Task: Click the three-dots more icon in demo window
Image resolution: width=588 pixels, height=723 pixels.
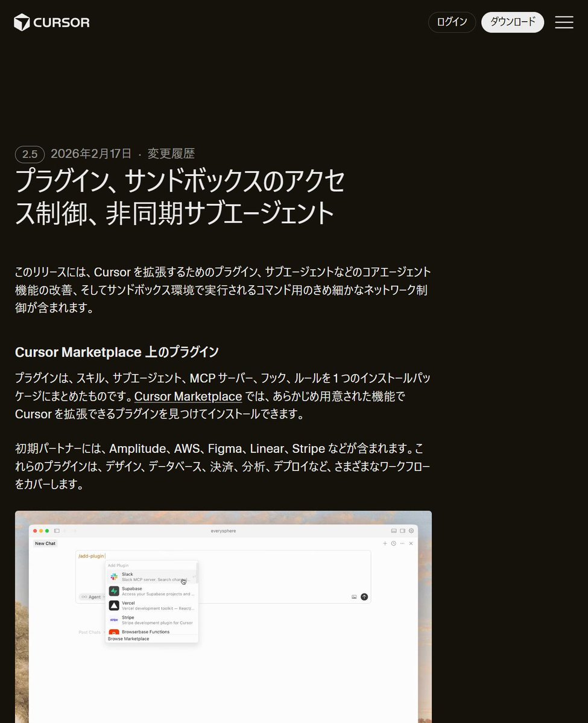Action: coord(402,543)
